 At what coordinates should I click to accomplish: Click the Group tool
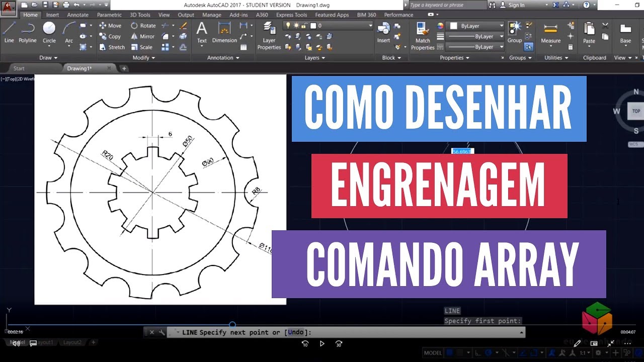514,32
